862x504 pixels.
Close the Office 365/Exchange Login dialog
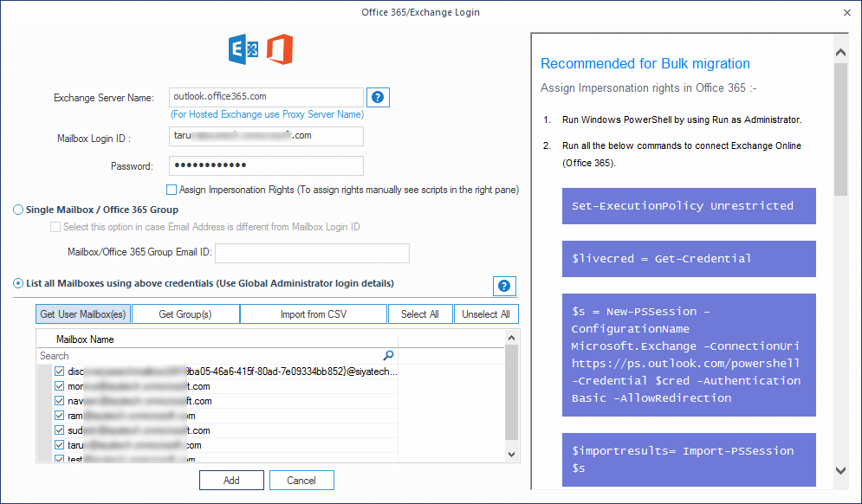click(846, 13)
